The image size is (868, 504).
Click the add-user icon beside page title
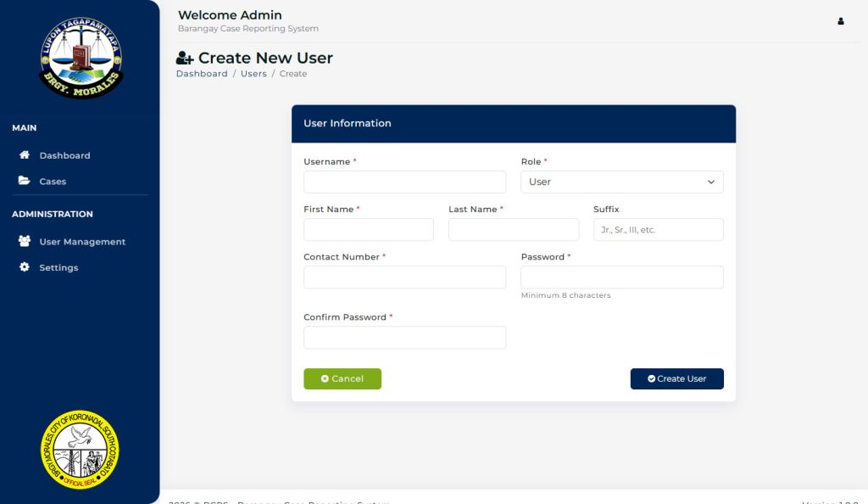[185, 59]
